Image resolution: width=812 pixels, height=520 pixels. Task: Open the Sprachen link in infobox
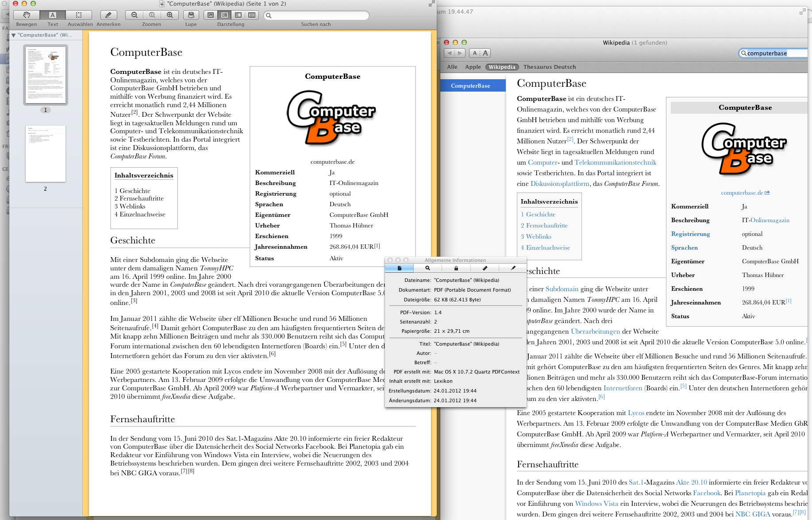point(685,248)
